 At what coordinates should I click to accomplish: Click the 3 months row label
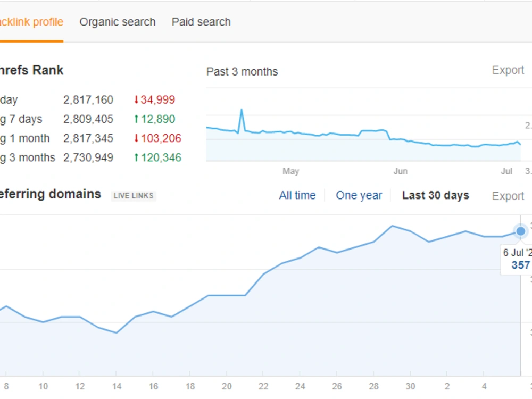28,158
